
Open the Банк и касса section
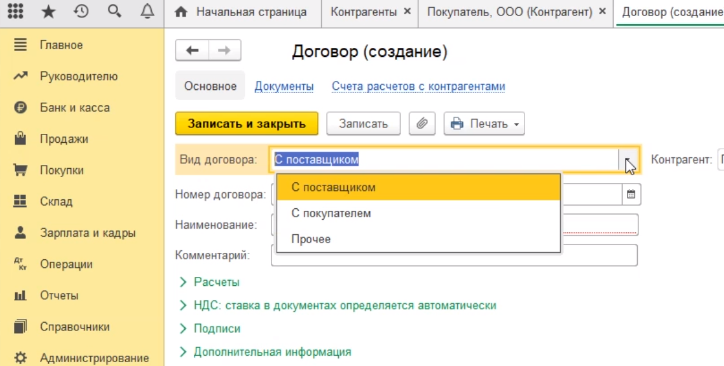tap(75, 108)
